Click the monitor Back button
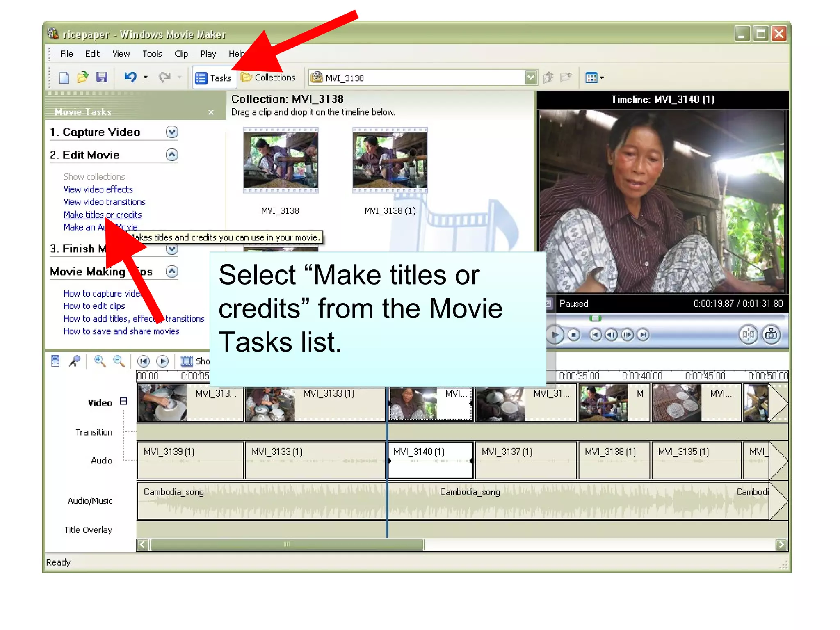 [596, 335]
